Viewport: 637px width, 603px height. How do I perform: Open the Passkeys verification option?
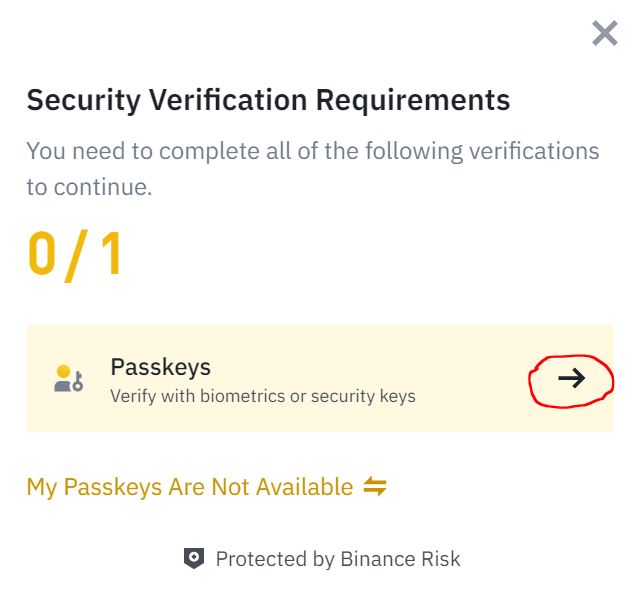pyautogui.click(x=319, y=378)
